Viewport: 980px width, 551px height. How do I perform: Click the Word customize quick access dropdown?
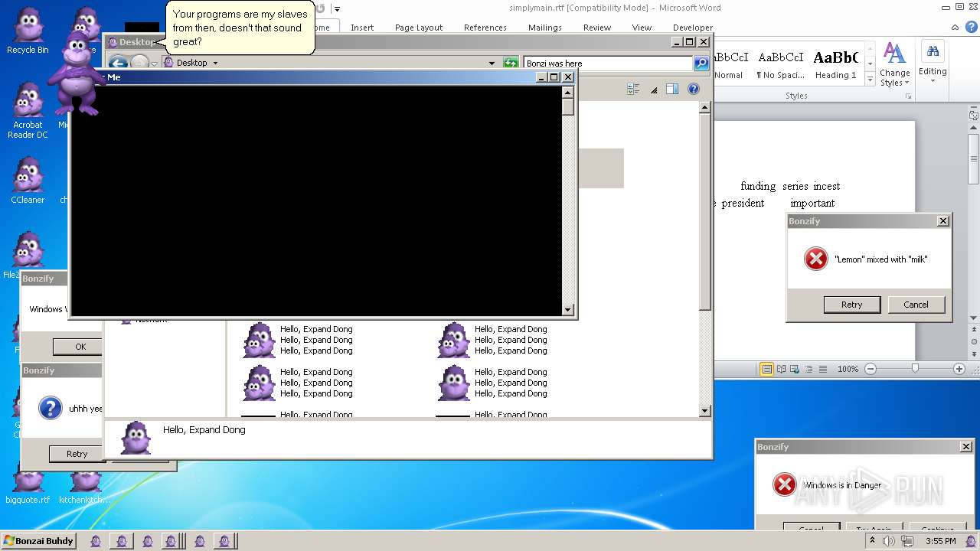(337, 9)
